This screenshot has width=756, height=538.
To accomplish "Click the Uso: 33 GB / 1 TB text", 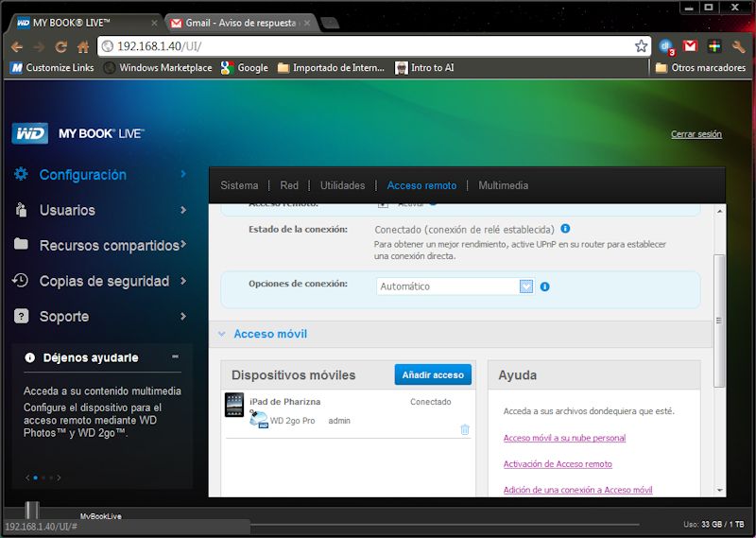I will (x=713, y=524).
